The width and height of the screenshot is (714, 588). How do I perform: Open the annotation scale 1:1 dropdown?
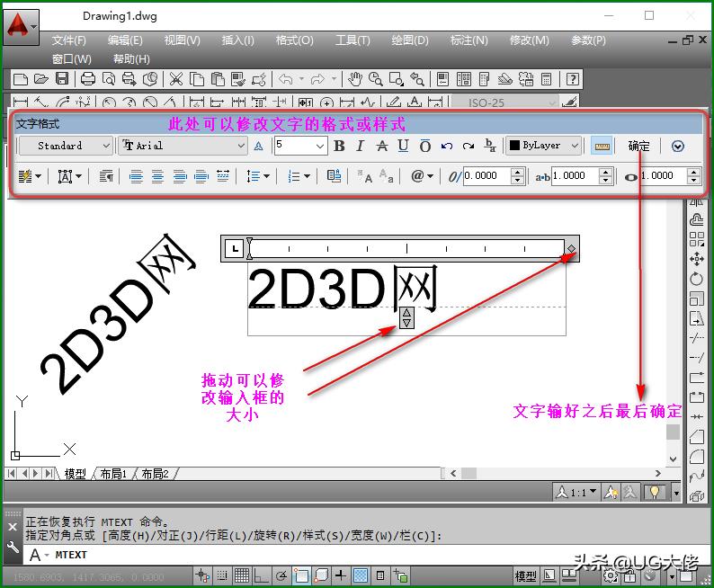pyautogui.click(x=576, y=493)
